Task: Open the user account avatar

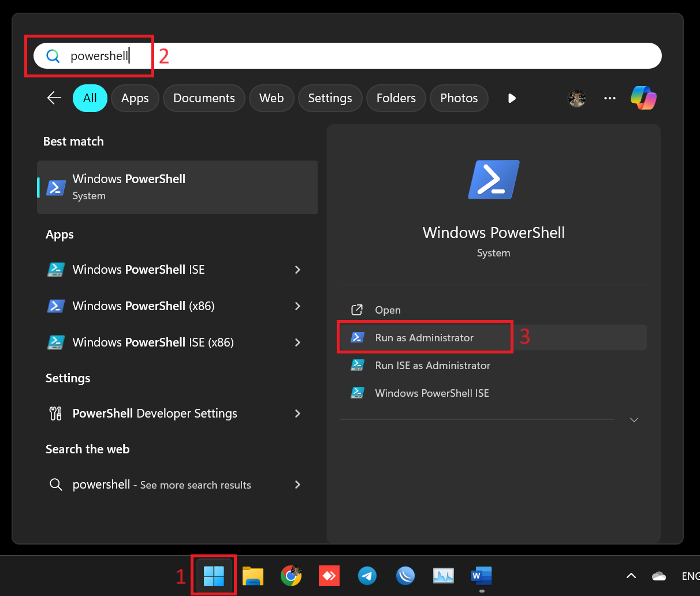Action: pyautogui.click(x=577, y=98)
